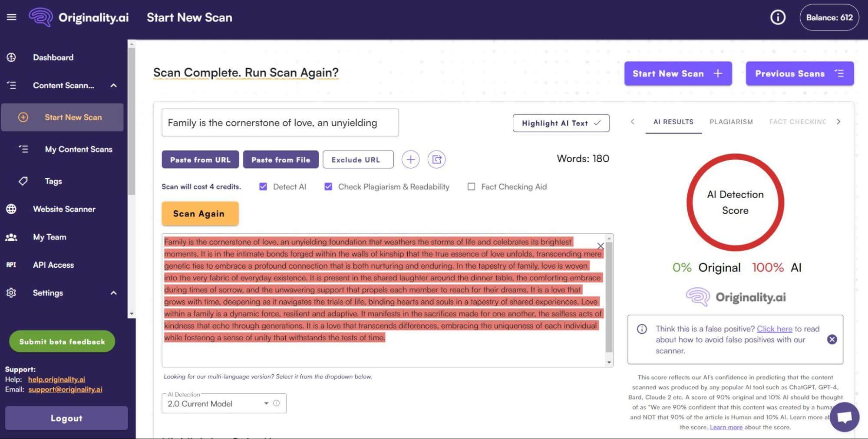Click the purple Start New Scan button
The image size is (868, 439).
coord(678,73)
